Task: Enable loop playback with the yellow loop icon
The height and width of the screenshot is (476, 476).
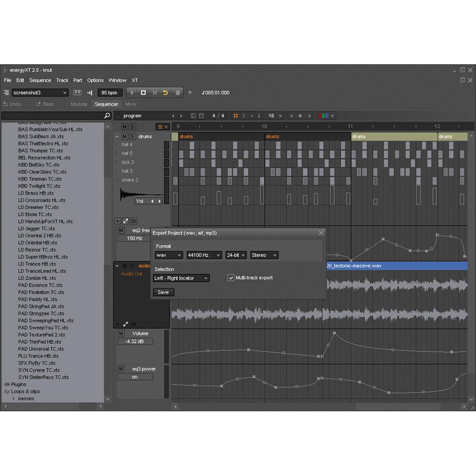Action: pyautogui.click(x=166, y=92)
